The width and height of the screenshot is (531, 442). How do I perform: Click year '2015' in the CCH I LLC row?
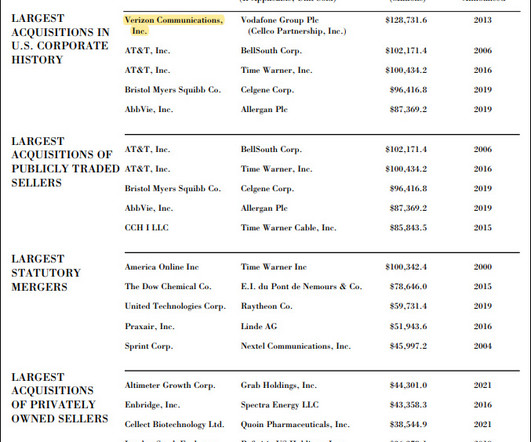483,228
